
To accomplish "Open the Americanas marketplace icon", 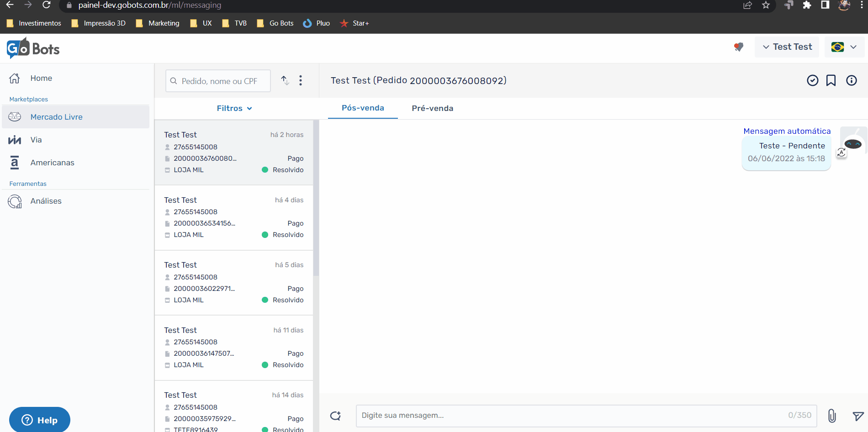I will 15,163.
